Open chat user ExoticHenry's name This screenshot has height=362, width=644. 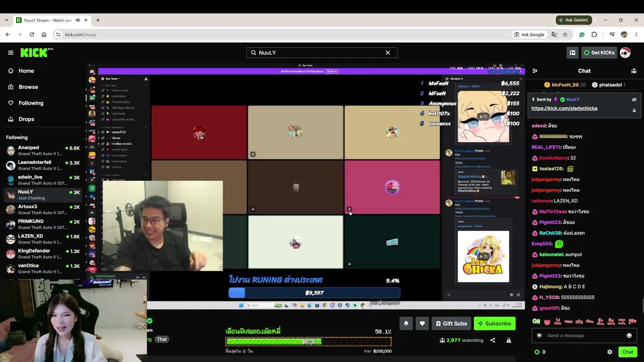point(553,158)
